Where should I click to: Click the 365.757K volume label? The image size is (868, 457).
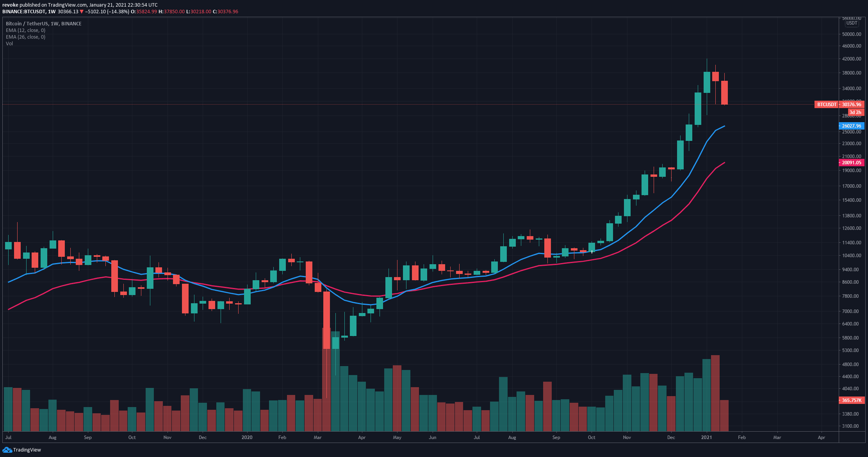(x=852, y=400)
